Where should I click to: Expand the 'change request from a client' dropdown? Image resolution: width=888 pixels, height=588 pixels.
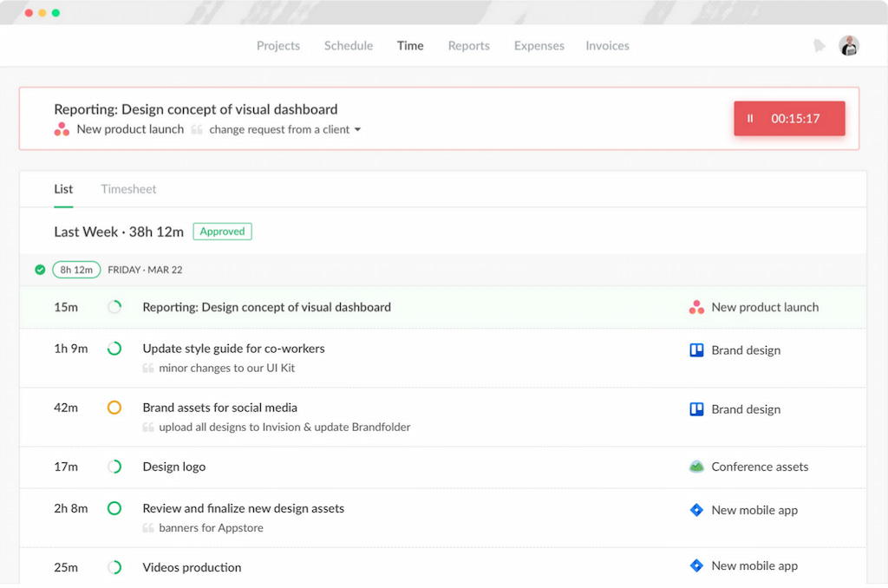click(359, 129)
